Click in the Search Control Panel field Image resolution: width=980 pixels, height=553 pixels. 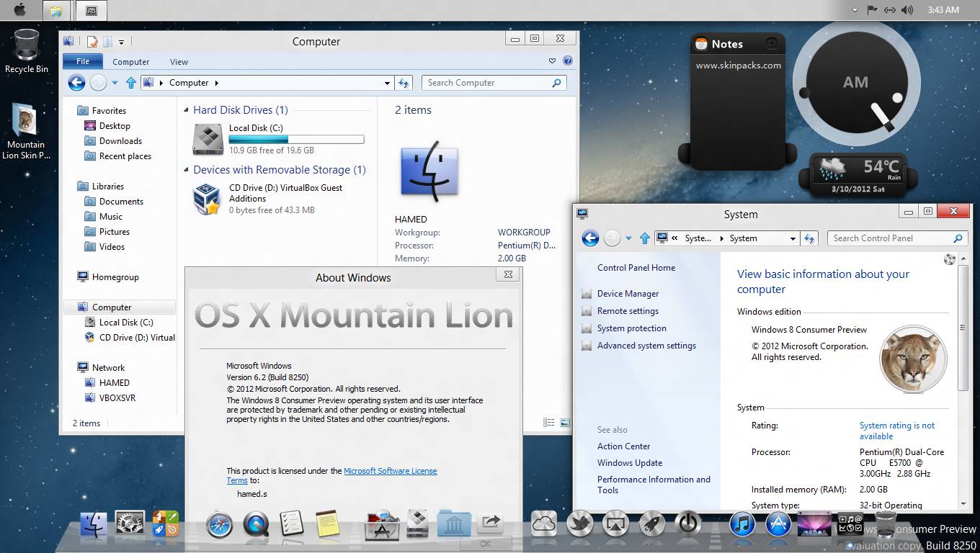[x=898, y=238]
